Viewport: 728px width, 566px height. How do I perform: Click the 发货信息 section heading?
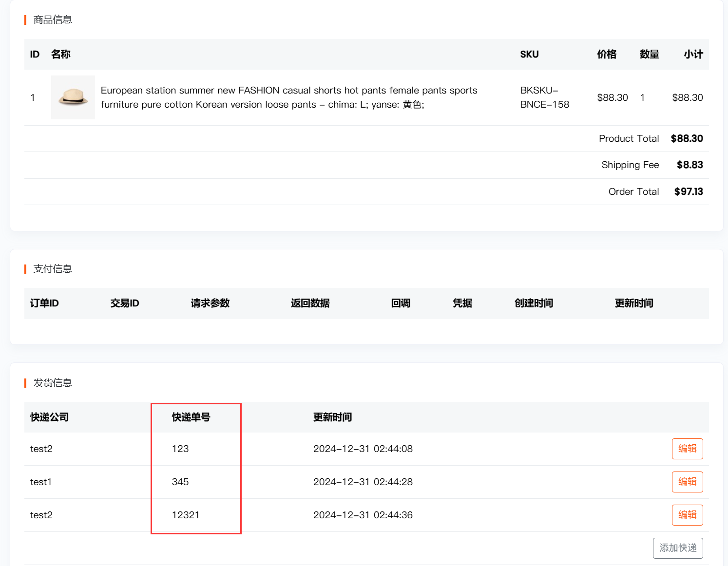click(53, 383)
